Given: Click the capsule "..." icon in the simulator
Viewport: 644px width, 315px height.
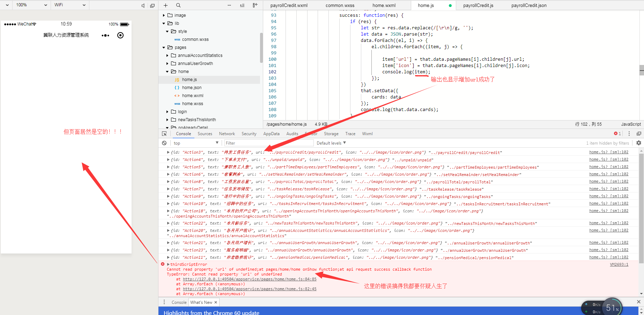Looking at the screenshot, I should coord(105,35).
